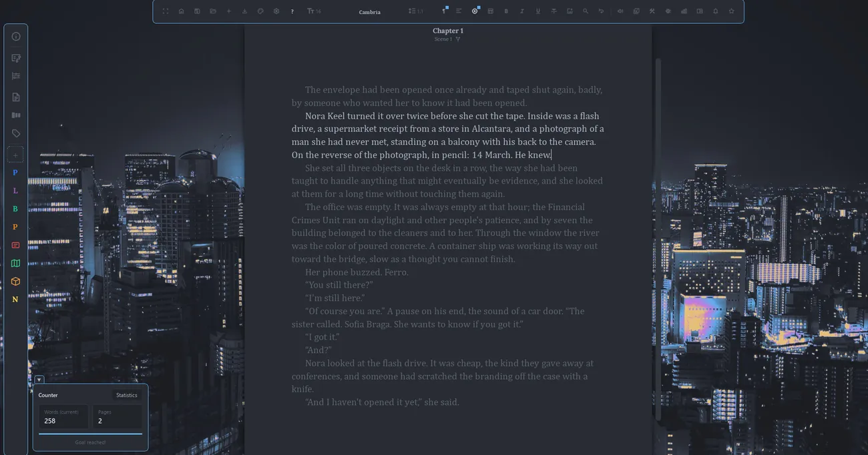This screenshot has width=868, height=455.
Task: Open the info icon in sidebar
Action: coord(16,37)
